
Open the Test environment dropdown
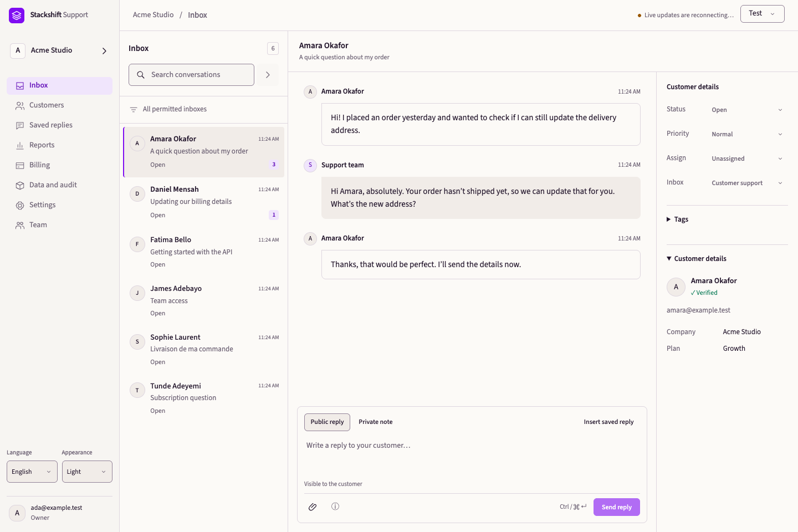[762, 14]
